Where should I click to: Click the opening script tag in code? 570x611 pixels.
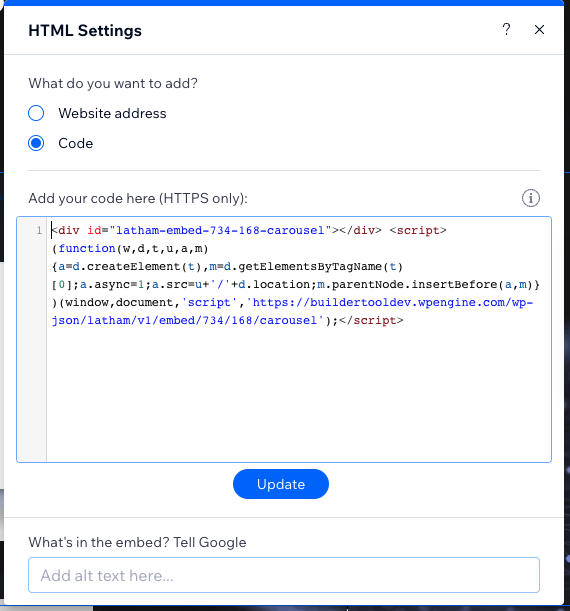pyautogui.click(x=418, y=230)
